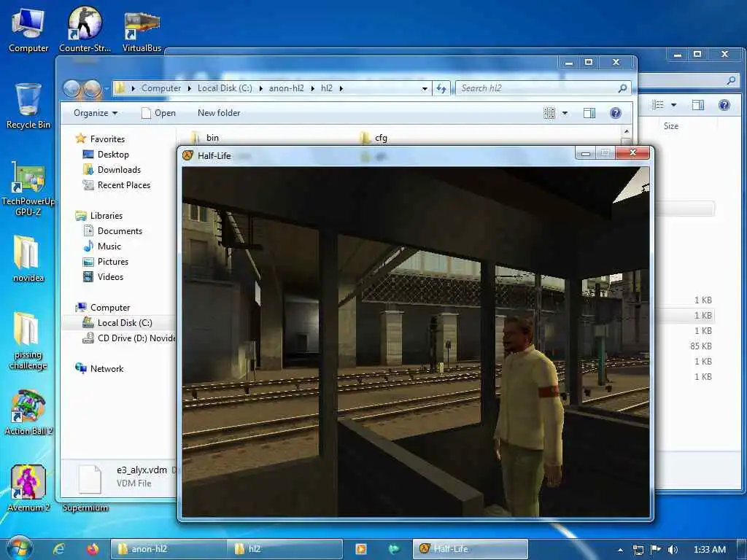Click anon-hl2 breadcrumb segment
This screenshot has width=747, height=560.
286,88
